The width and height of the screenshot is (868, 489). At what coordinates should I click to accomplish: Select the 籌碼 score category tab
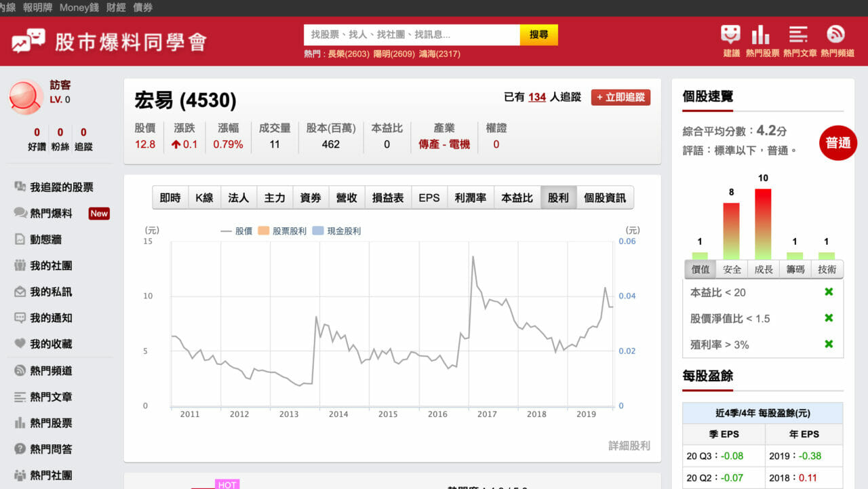795,269
